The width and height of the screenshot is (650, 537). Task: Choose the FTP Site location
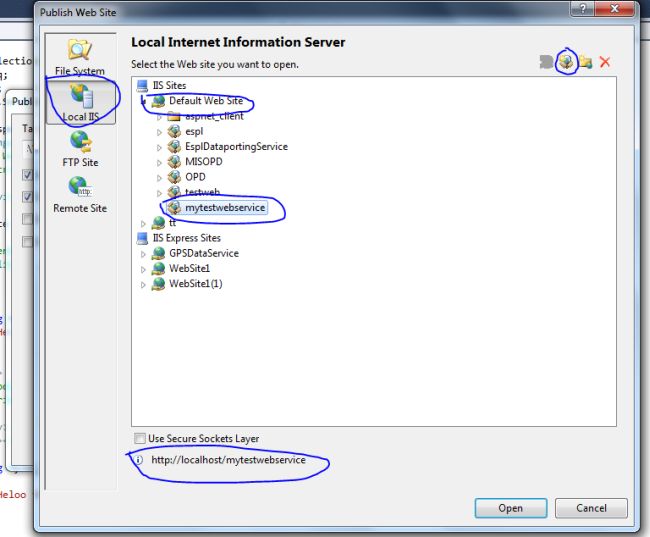pyautogui.click(x=80, y=149)
